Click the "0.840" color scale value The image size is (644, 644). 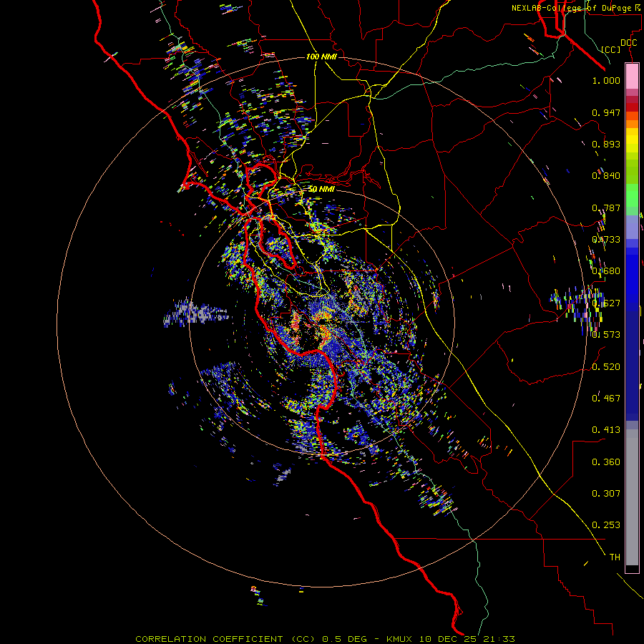(x=606, y=176)
